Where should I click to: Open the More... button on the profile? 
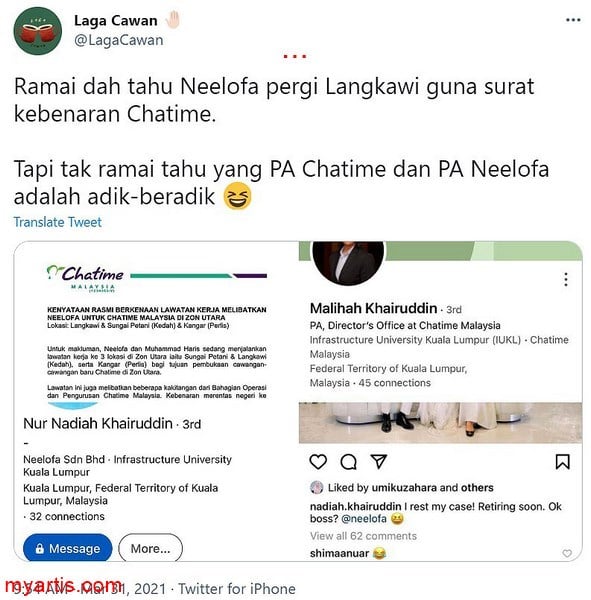pyautogui.click(x=150, y=548)
